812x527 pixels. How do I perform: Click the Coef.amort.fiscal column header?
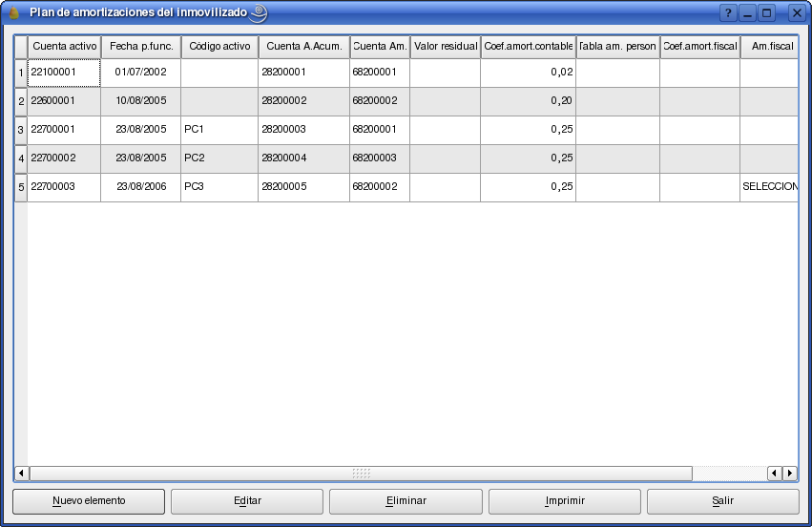point(699,47)
